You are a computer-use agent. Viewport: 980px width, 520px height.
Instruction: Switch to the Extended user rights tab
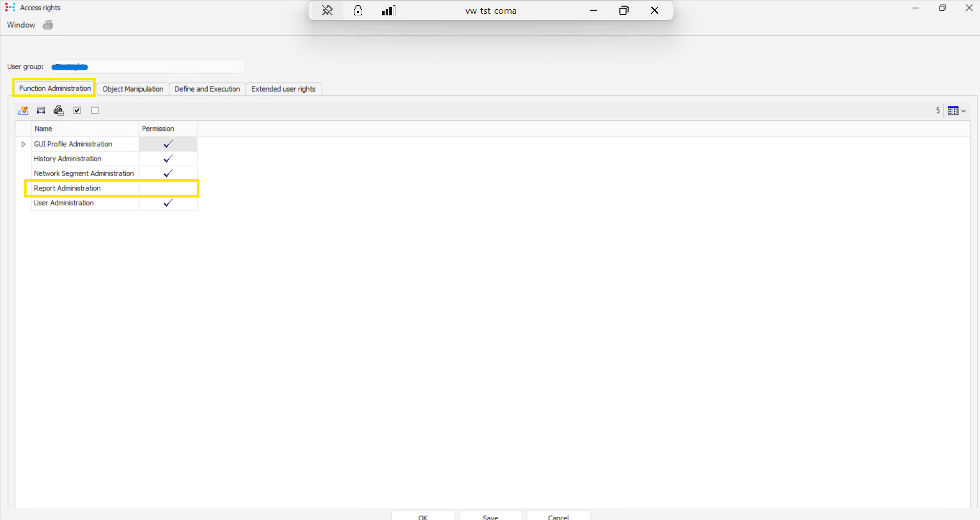283,89
